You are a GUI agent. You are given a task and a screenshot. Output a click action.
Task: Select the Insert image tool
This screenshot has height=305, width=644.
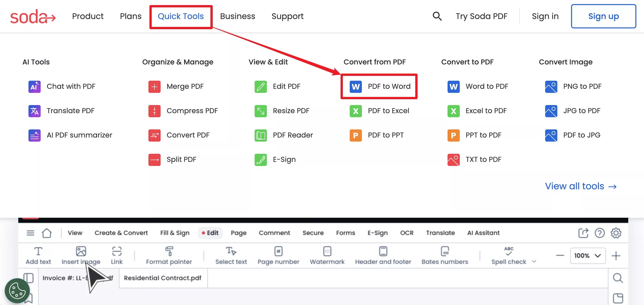pos(81,256)
